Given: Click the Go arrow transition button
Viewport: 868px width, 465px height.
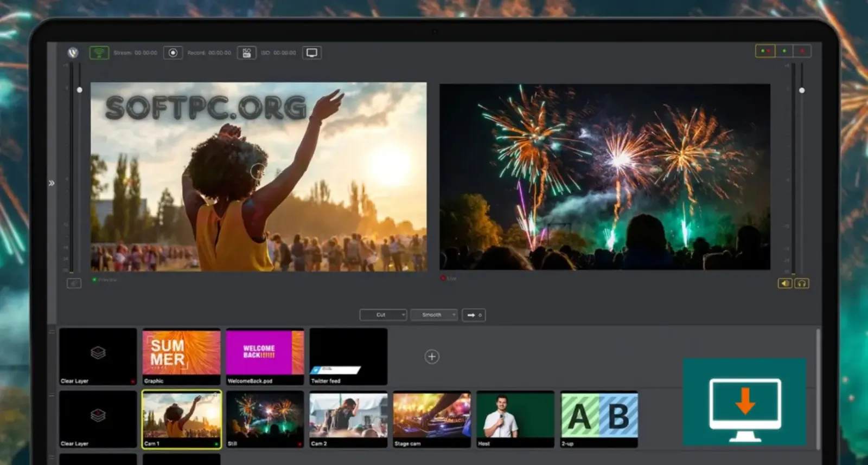Looking at the screenshot, I should [x=474, y=315].
